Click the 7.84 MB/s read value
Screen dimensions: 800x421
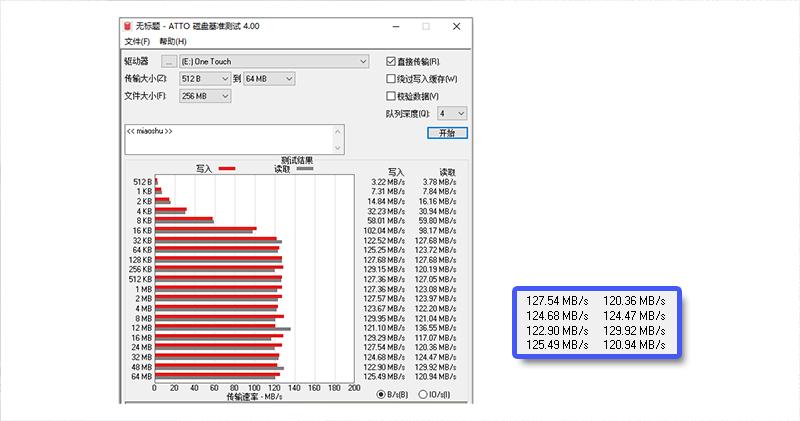(439, 192)
